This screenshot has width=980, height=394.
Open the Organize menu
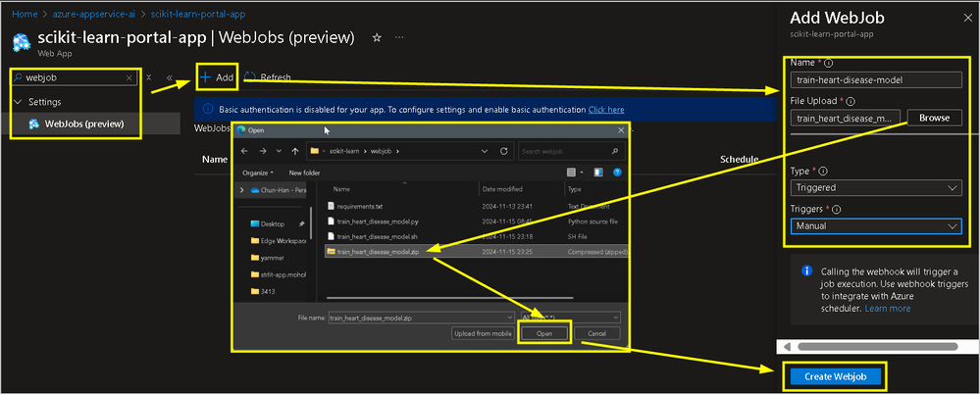(258, 172)
